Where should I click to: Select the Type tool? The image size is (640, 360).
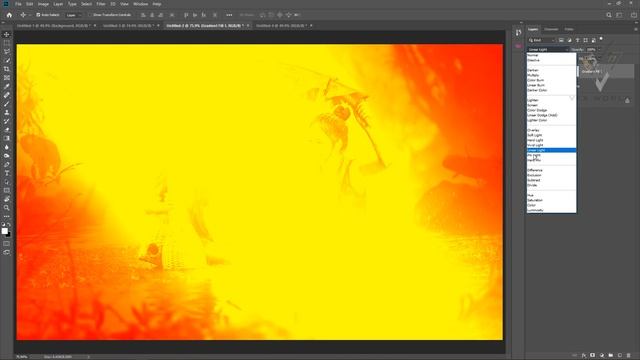7,173
